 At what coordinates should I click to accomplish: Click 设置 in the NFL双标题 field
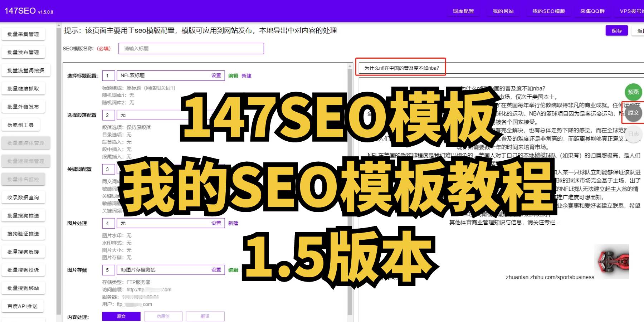(x=216, y=75)
